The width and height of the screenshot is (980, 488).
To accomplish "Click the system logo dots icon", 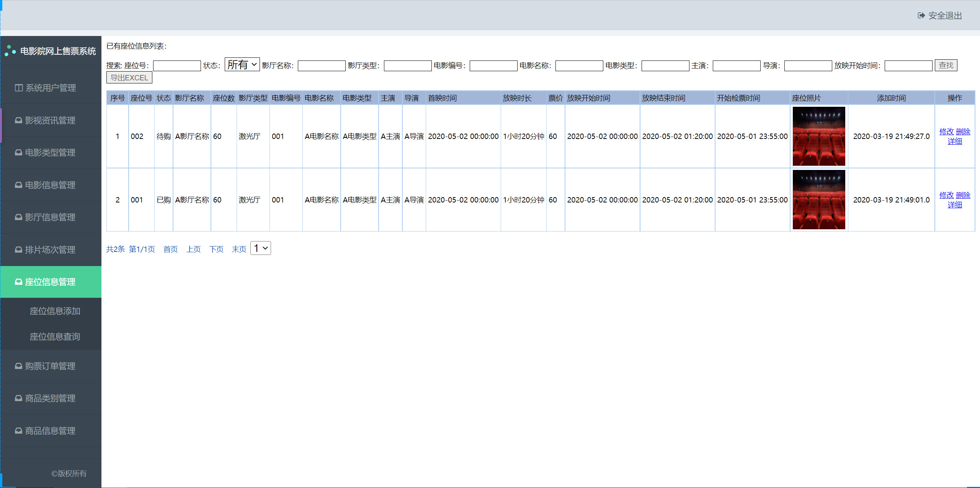I will pos(10,51).
